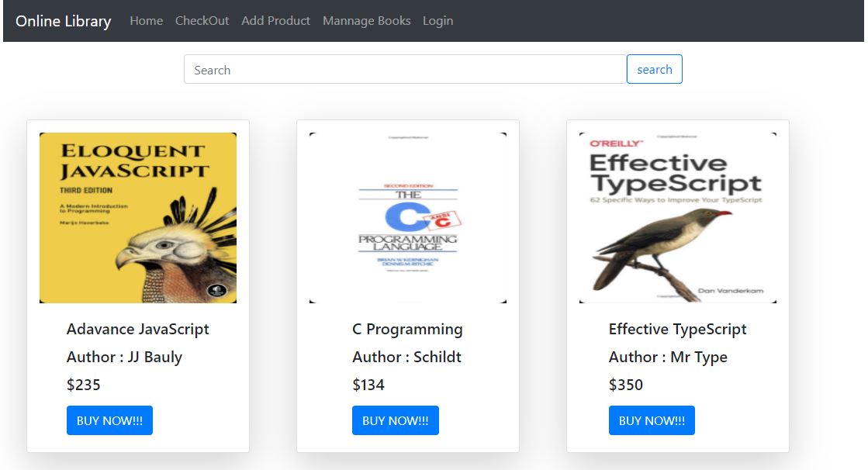This screenshot has width=868, height=470.
Task: Open the Mannage Books page
Action: click(x=366, y=21)
